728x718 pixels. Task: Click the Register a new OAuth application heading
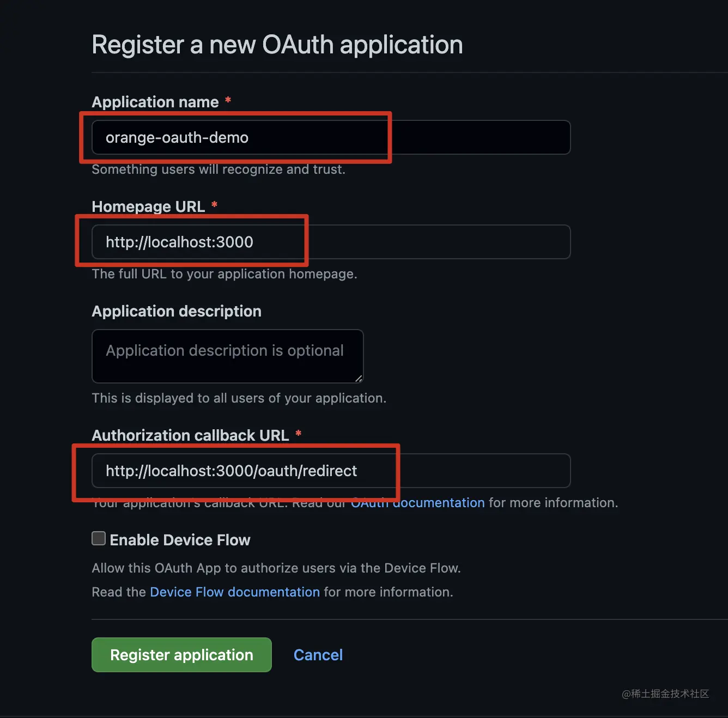(277, 44)
